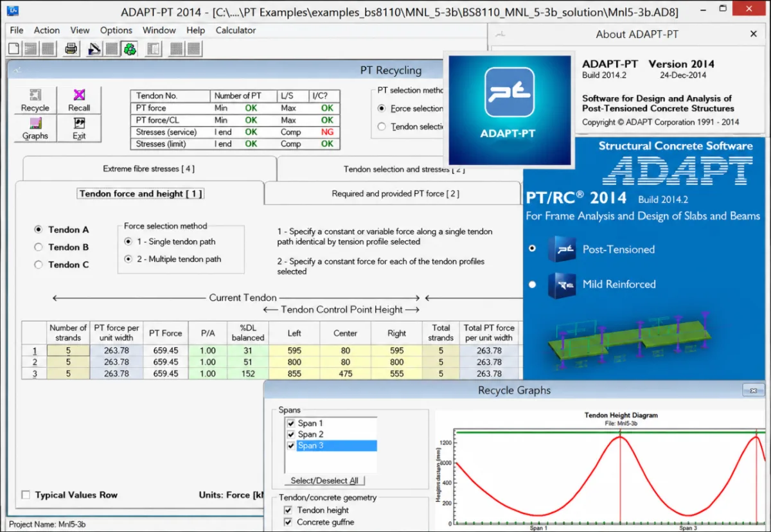Select the Post-Tensioned radio button
This screenshot has height=532, width=771.
[532, 248]
